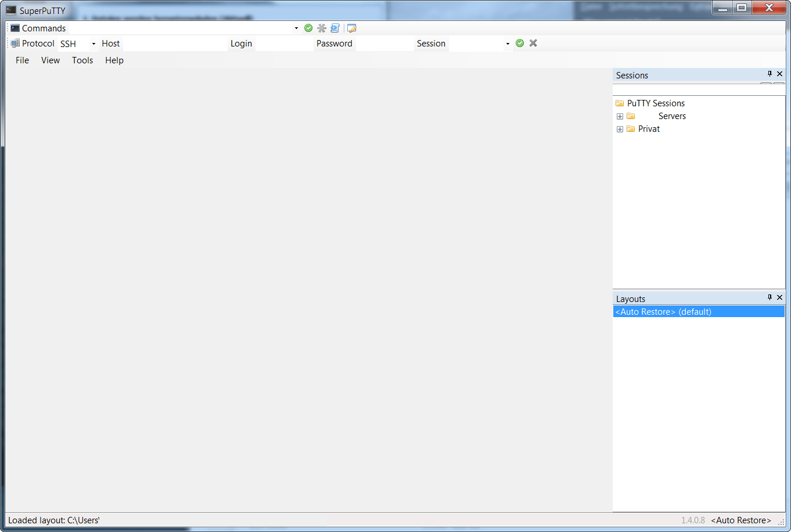Click the green checkmark beside the Session dropdown
This screenshot has width=791, height=532.
[x=520, y=43]
